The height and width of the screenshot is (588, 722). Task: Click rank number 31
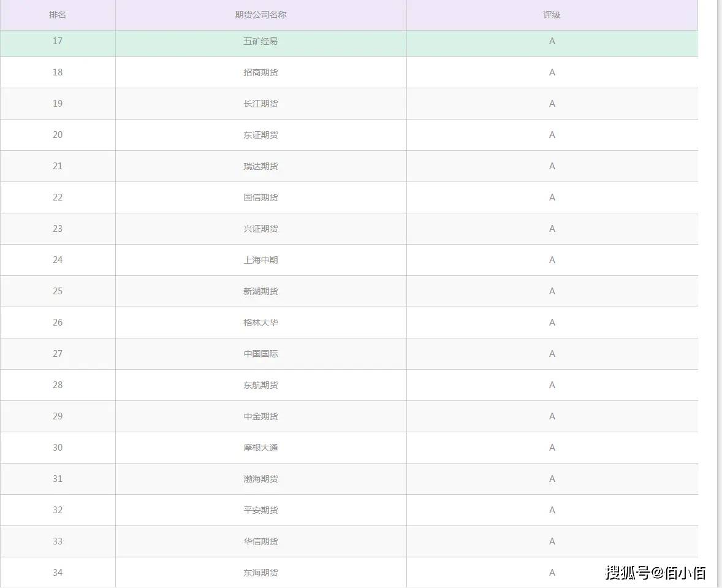(x=58, y=479)
